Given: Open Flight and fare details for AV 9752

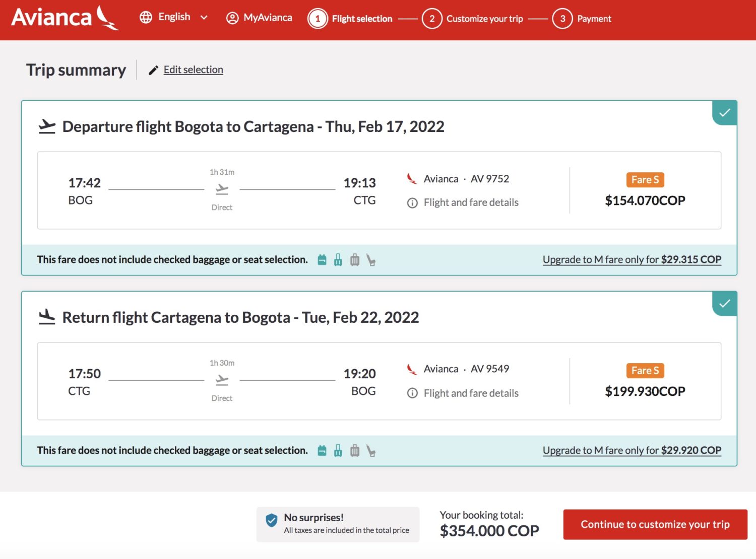Looking at the screenshot, I should click(471, 202).
